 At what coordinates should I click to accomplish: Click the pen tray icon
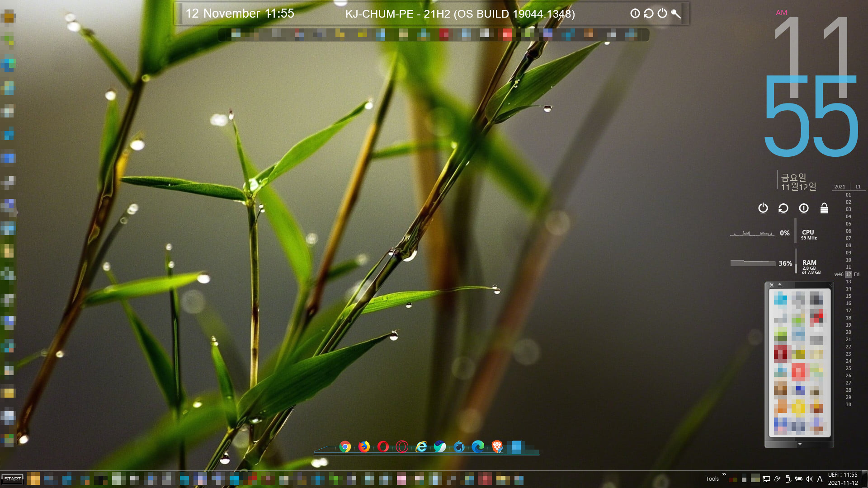777,479
